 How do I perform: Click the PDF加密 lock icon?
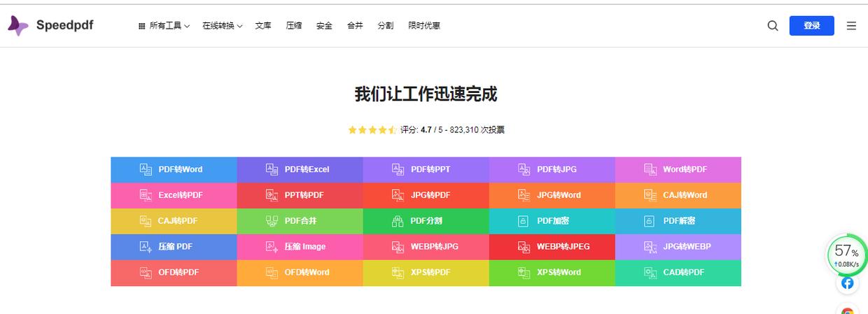click(x=523, y=221)
